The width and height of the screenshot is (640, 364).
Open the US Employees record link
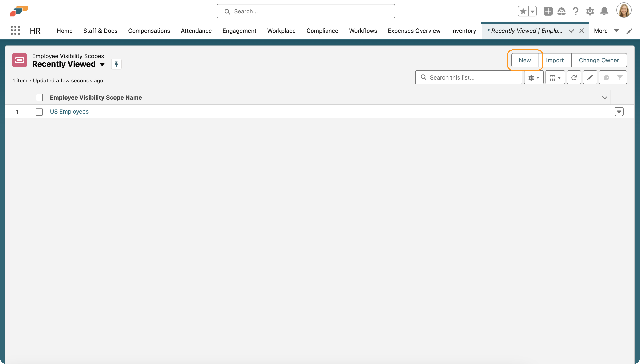point(69,111)
